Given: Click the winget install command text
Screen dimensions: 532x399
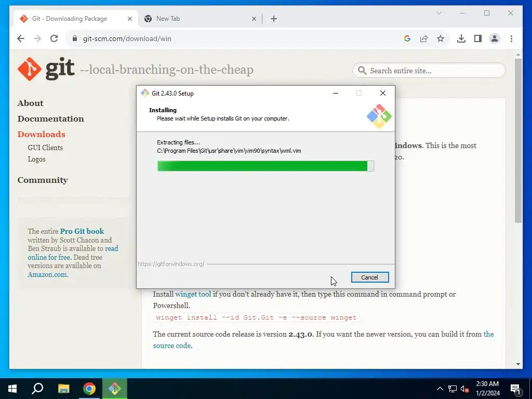Looking at the screenshot, I should [x=257, y=317].
